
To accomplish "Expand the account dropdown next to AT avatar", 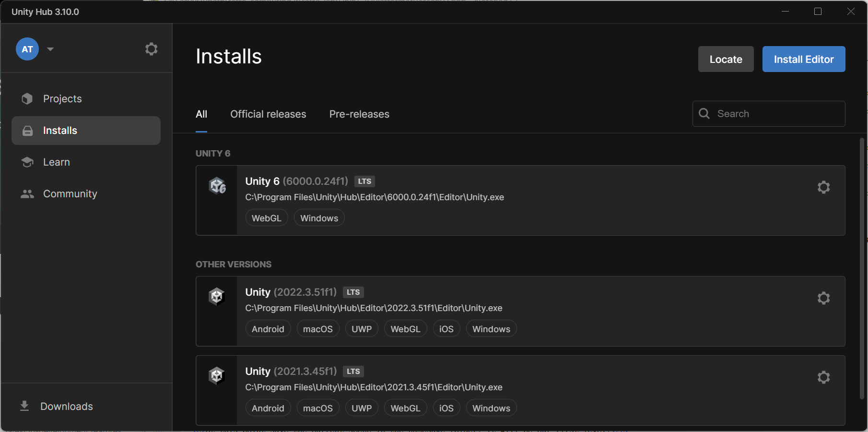I will (x=50, y=48).
